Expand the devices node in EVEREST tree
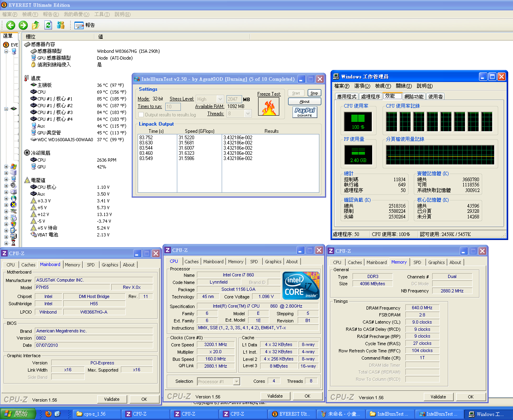513x420 pixels. click(x=6, y=211)
